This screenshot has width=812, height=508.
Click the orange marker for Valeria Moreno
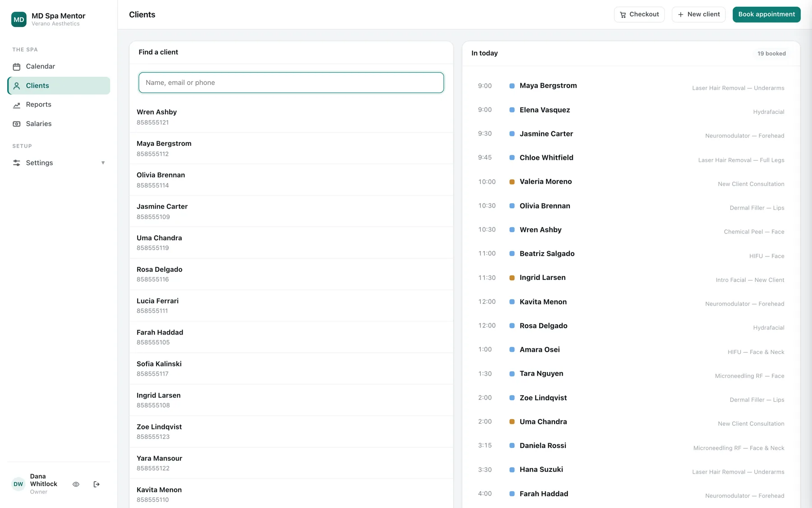[512, 182]
